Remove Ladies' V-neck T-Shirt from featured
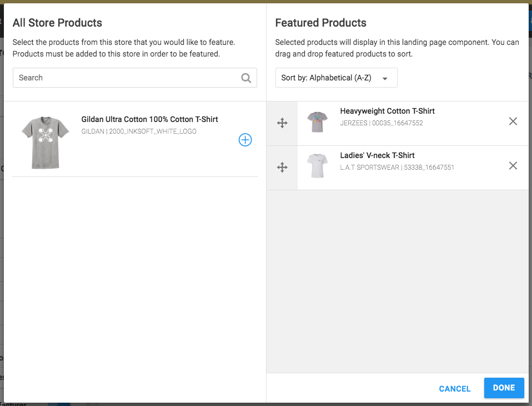The height and width of the screenshot is (406, 532). pyautogui.click(x=513, y=165)
